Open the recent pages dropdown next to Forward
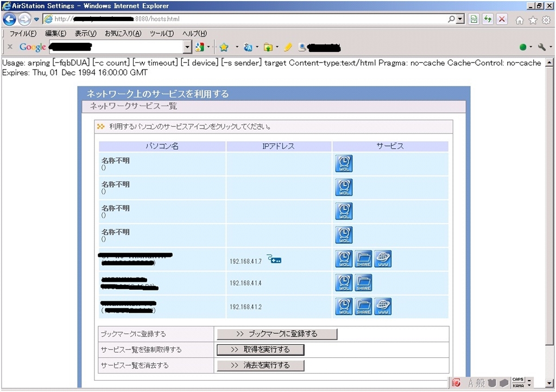The image size is (556, 392). pos(36,19)
